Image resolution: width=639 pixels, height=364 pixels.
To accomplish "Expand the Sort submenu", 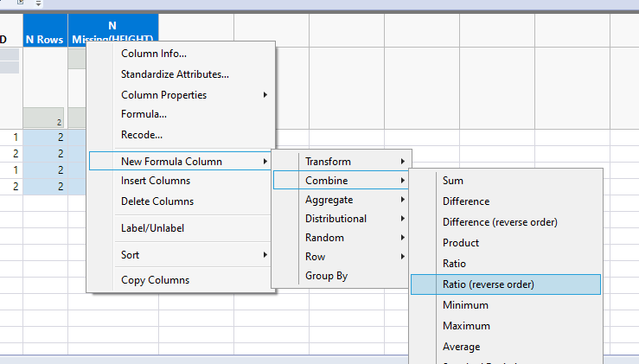I will pyautogui.click(x=131, y=255).
